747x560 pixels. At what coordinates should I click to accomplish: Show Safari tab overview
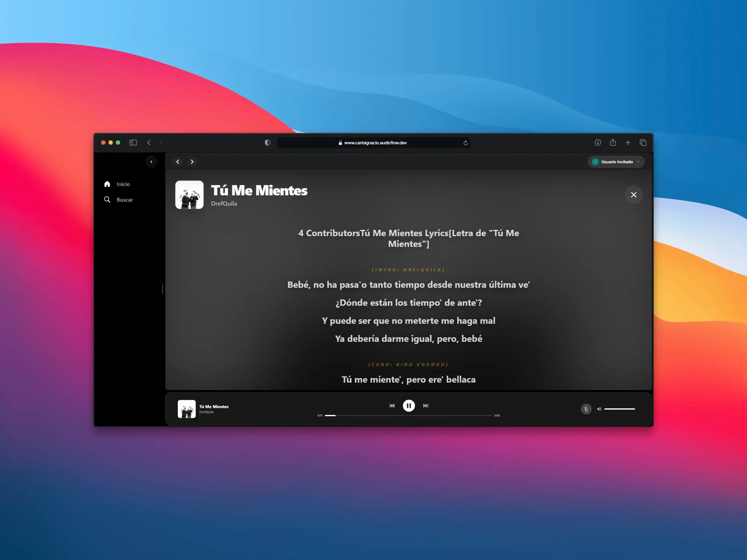point(643,143)
